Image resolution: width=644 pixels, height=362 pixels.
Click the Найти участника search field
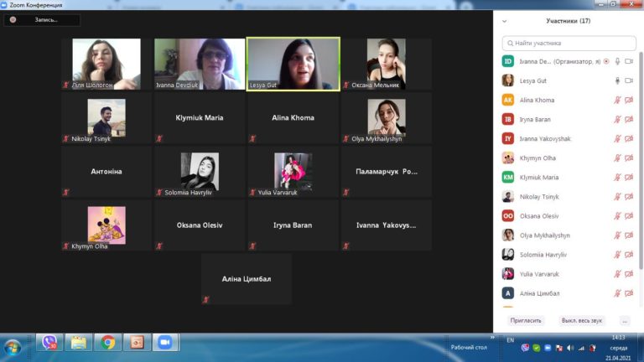[x=569, y=43]
